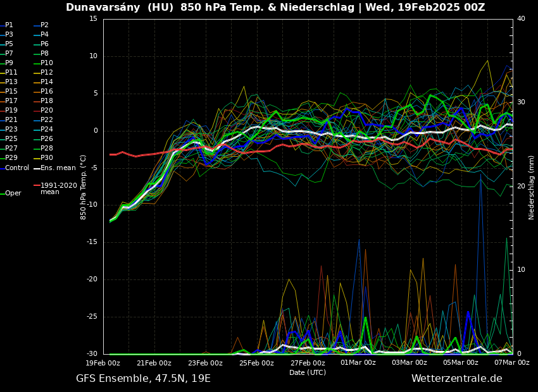The height and width of the screenshot is (392, 538).
Task: Select the 25Feb 00z date tick
Action: point(256,363)
